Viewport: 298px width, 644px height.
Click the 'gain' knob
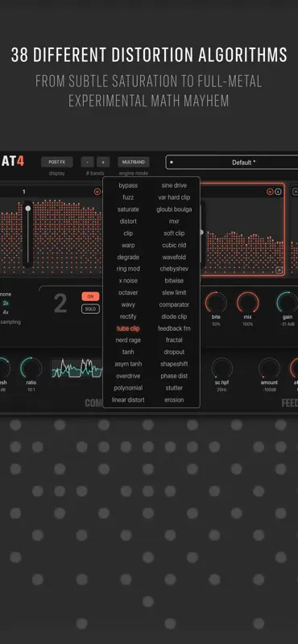tap(288, 303)
